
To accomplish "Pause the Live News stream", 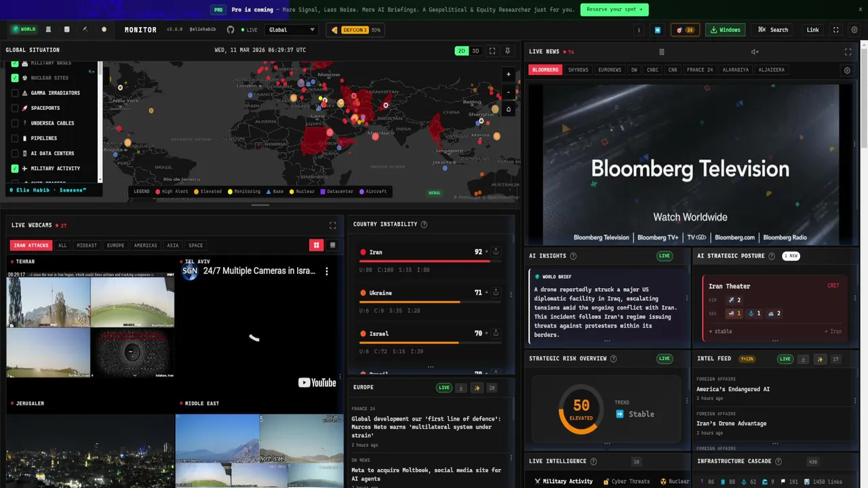I will point(662,52).
